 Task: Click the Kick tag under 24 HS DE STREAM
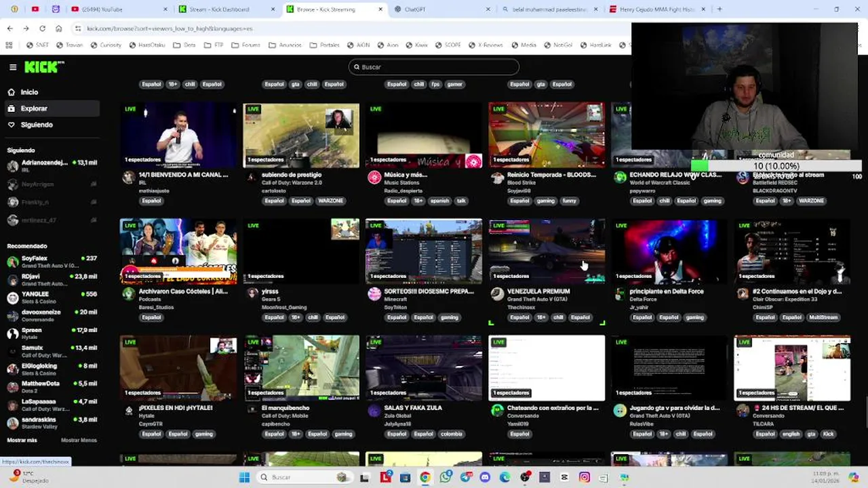828,434
